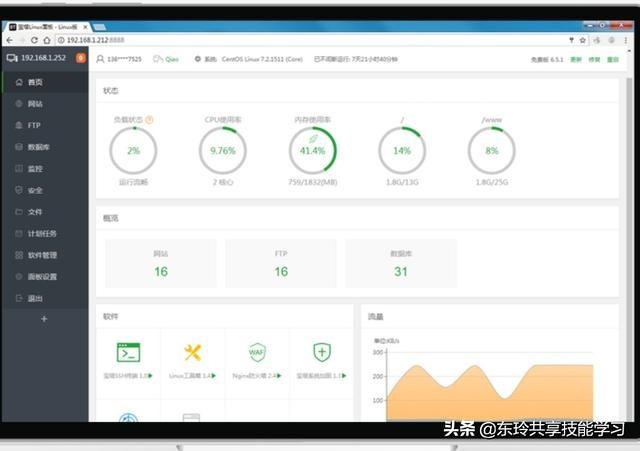This screenshot has height=451, width=640.
Task: Click the rocket memory-release icon in memory gauge
Action: pos(313,139)
